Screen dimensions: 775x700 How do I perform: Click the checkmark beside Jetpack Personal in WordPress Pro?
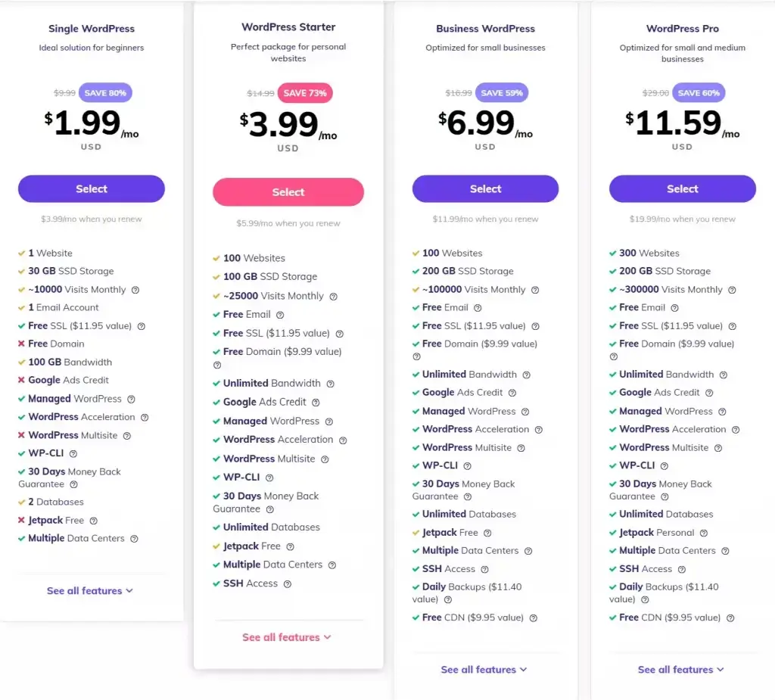(x=612, y=532)
